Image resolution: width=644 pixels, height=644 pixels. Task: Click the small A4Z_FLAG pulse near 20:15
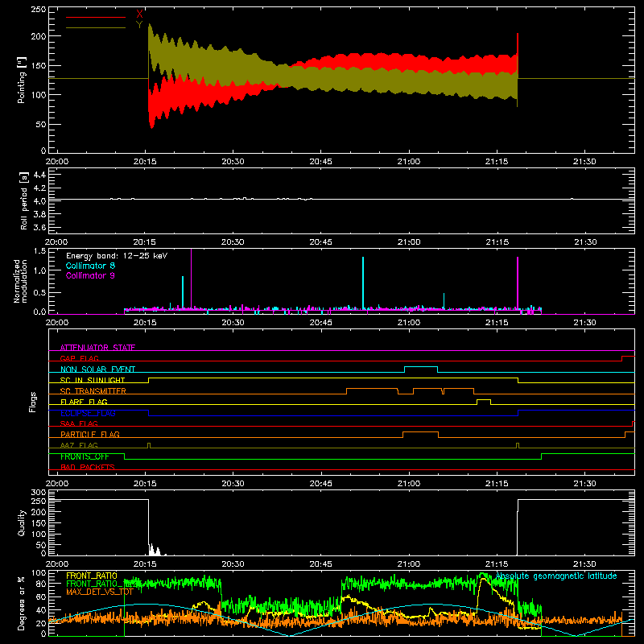[149, 445]
